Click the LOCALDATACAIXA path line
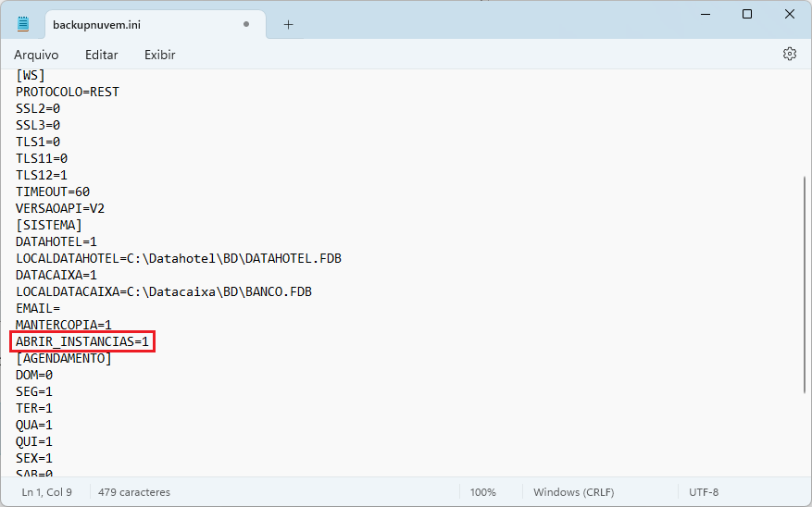 [x=164, y=291]
